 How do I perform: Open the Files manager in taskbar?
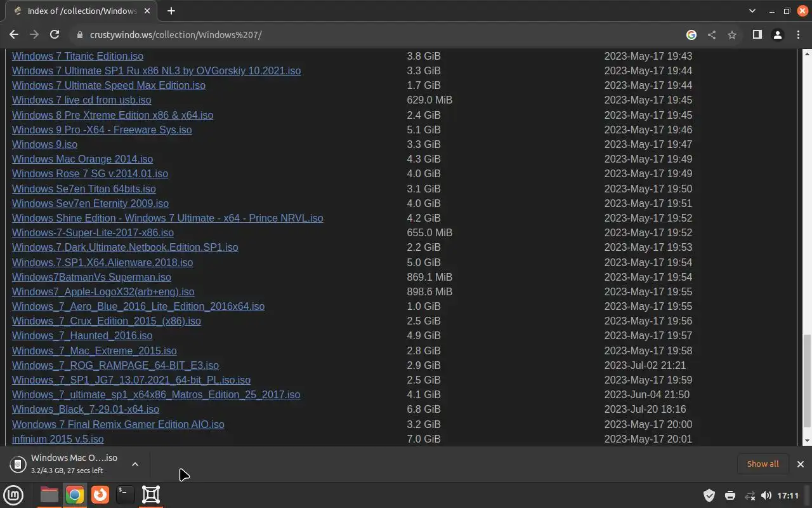[x=49, y=495]
